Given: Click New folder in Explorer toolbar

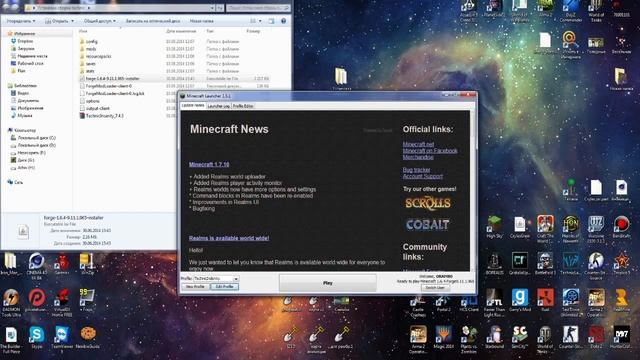Looking at the screenshot, I should 202,21.
